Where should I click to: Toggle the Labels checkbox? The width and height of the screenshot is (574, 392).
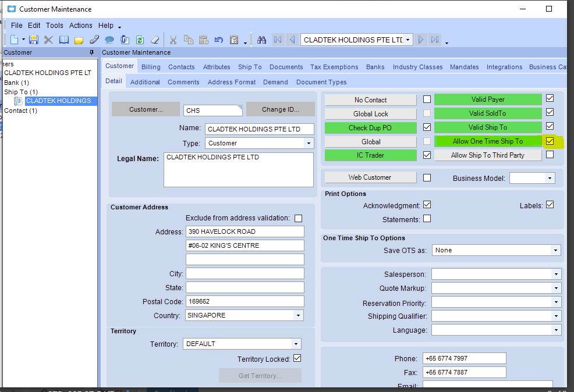coord(550,205)
